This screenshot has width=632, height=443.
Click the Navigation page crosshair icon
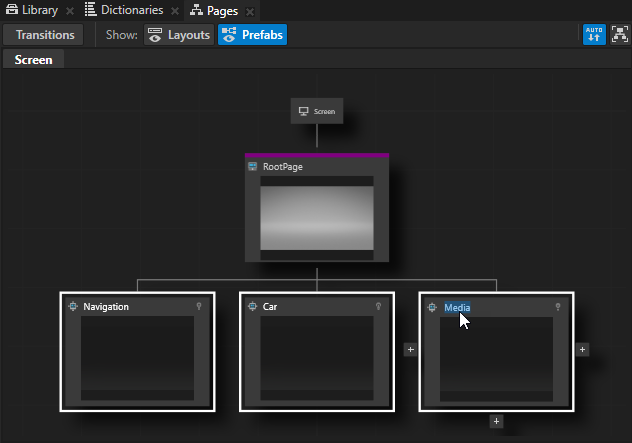(x=73, y=307)
